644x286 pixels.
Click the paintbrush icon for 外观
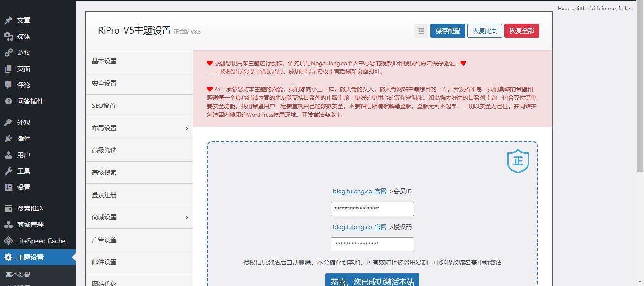pos(9,122)
